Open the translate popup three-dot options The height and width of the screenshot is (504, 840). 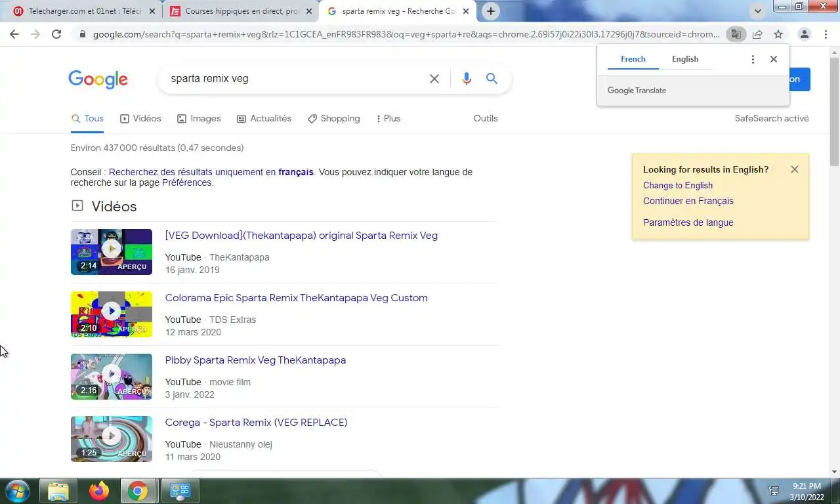point(753,59)
